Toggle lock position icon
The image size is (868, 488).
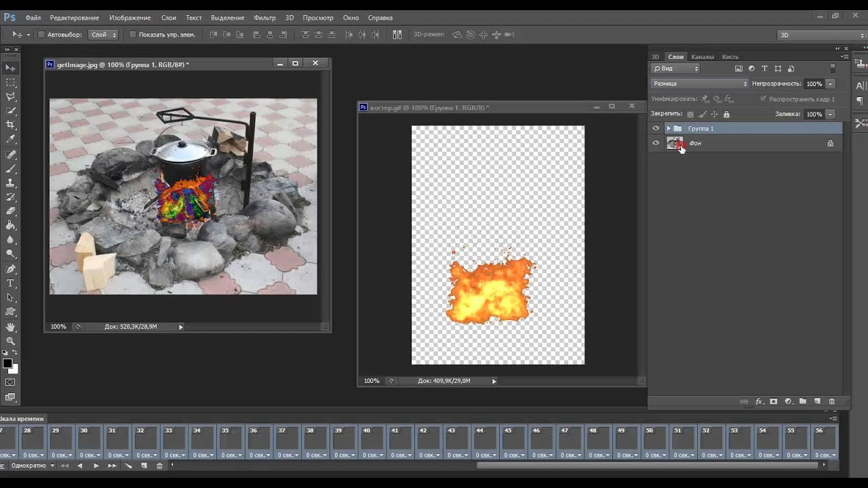(714, 115)
